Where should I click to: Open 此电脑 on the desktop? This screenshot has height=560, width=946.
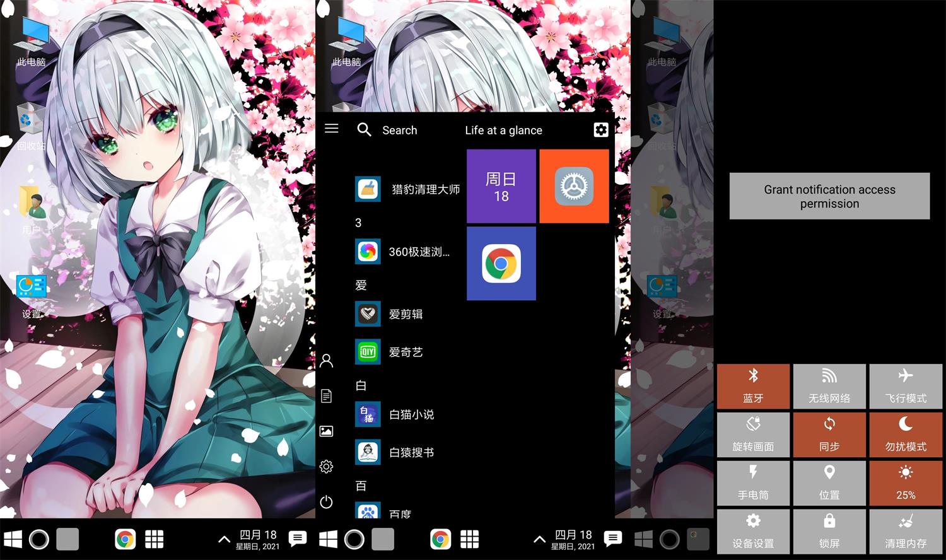pos(32,38)
